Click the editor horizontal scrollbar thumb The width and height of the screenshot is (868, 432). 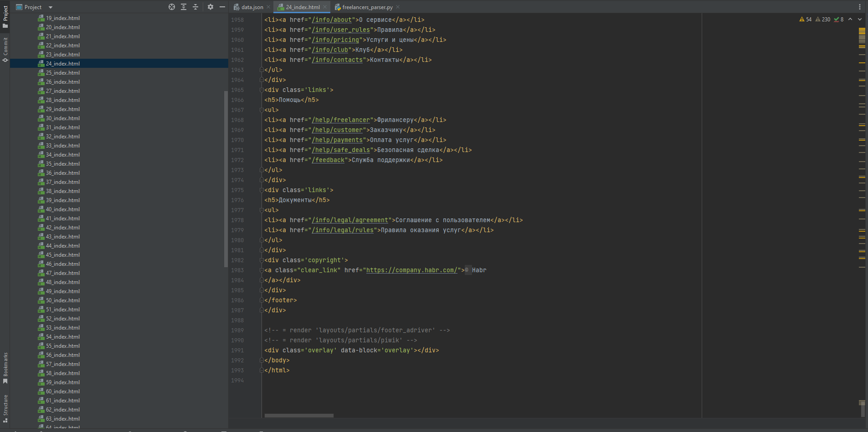[x=299, y=416]
